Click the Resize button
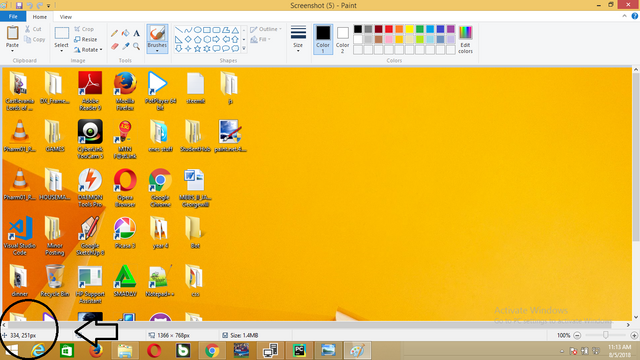Image resolution: width=640 pixels, height=360 pixels. point(86,40)
